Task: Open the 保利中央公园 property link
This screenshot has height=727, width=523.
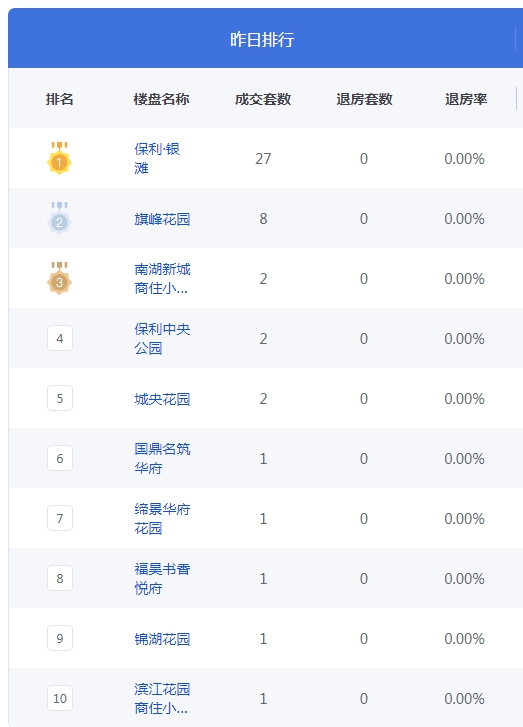Action: point(162,338)
